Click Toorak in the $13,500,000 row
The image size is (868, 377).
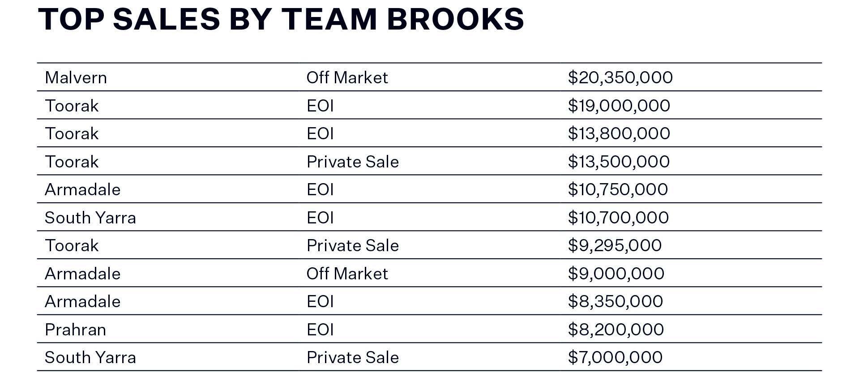72,162
